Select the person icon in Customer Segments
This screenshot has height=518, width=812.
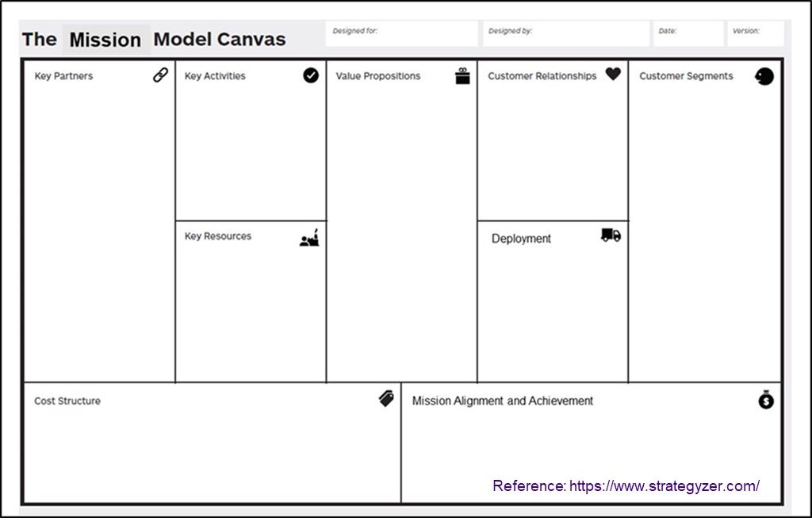click(763, 76)
